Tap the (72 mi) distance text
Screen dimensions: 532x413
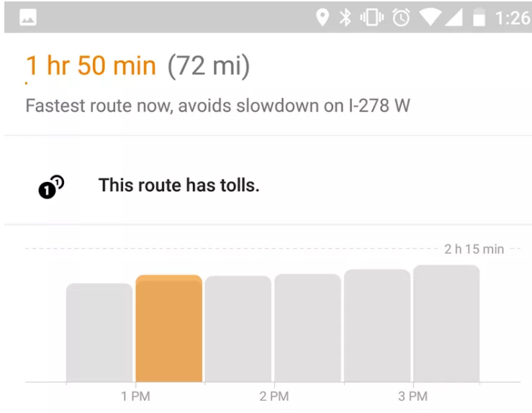(209, 66)
